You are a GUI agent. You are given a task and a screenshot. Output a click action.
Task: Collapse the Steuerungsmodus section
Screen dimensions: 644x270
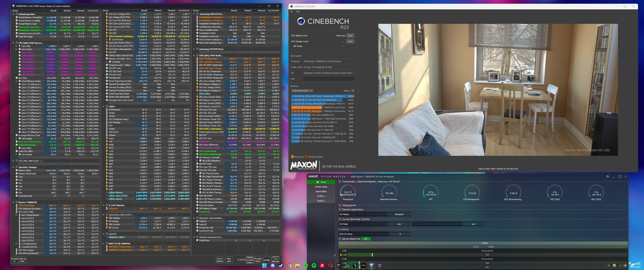click(340, 210)
